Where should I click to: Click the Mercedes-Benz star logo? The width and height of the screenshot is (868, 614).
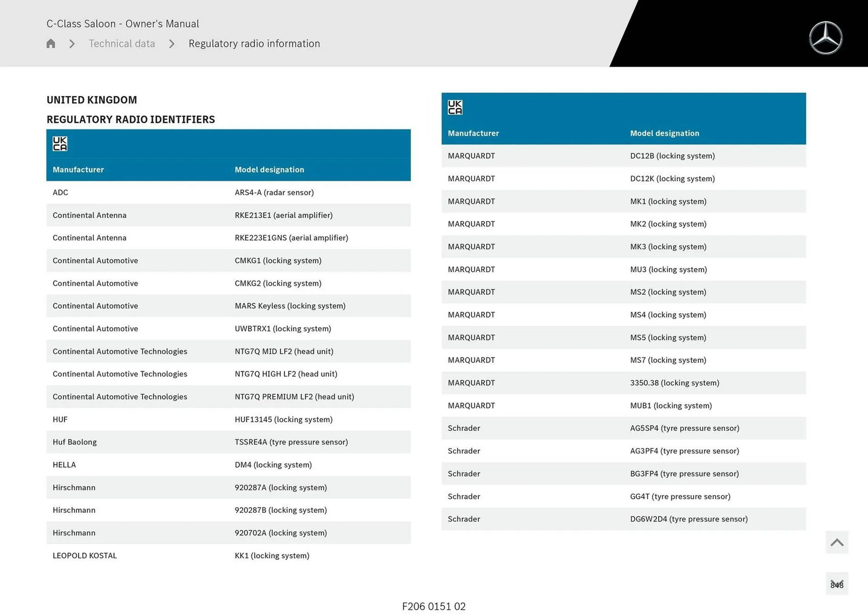coord(826,38)
